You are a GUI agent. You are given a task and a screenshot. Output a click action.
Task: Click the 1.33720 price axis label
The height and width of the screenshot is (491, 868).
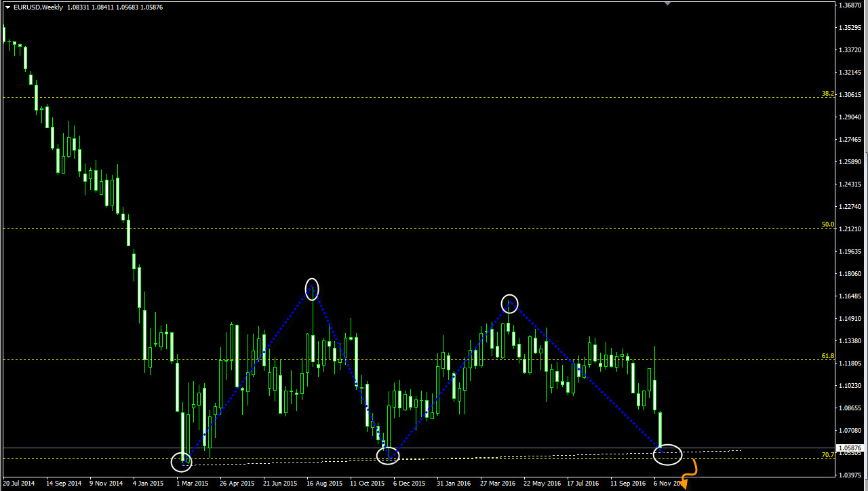tap(850, 50)
